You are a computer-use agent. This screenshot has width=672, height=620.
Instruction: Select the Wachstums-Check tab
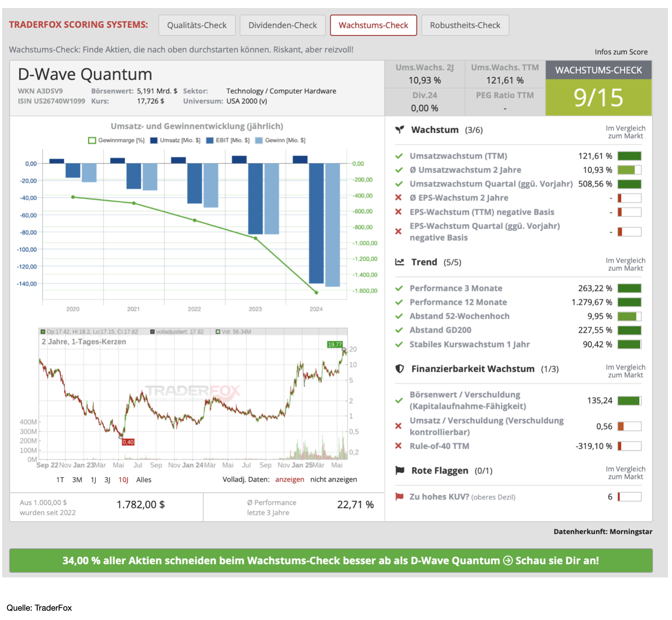point(373,25)
